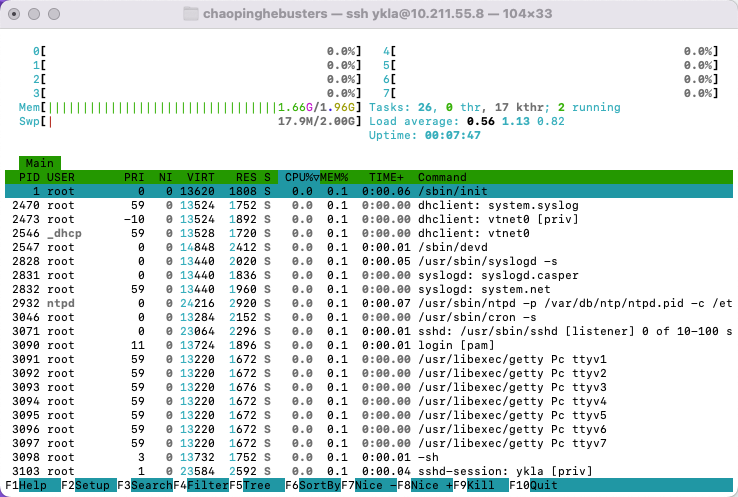This screenshot has width=738, height=497.
Task: Sort by the NI column header
Action: (x=166, y=177)
